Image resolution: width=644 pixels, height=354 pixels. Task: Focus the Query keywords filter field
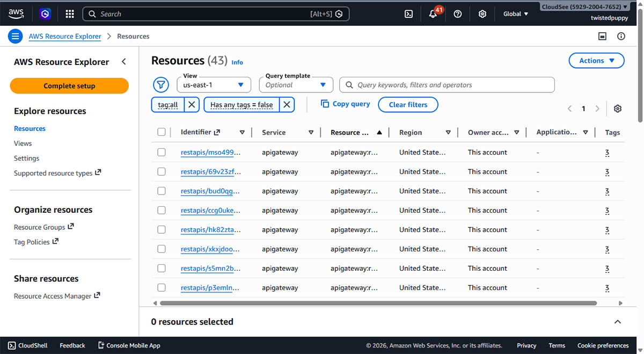[x=447, y=85]
